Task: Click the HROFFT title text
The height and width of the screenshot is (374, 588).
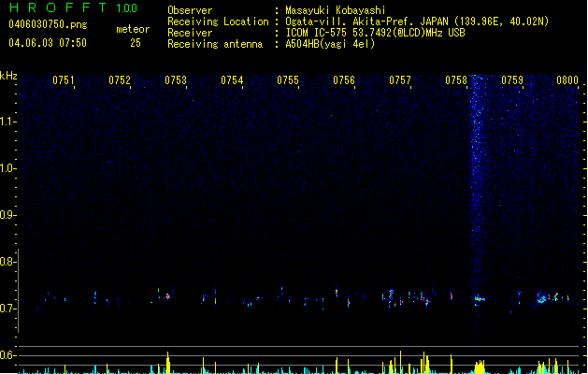Action: coord(58,7)
